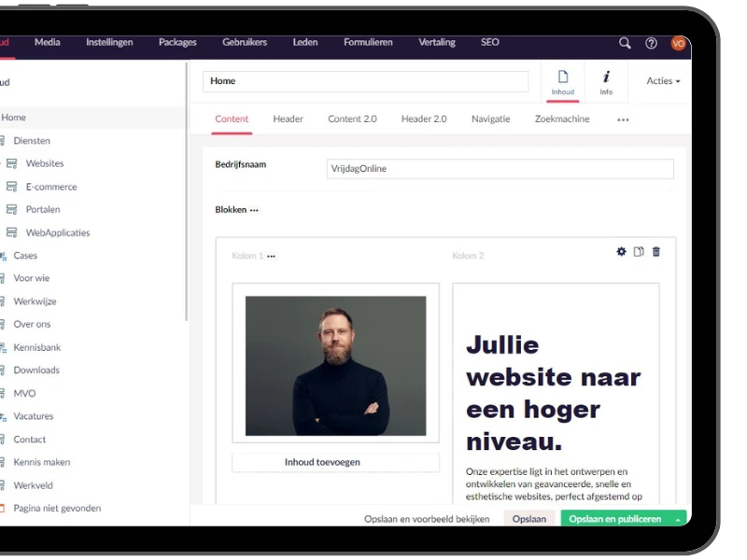Screen dimensions: 747x560
Task: Open the Acties dropdown
Action: [663, 81]
